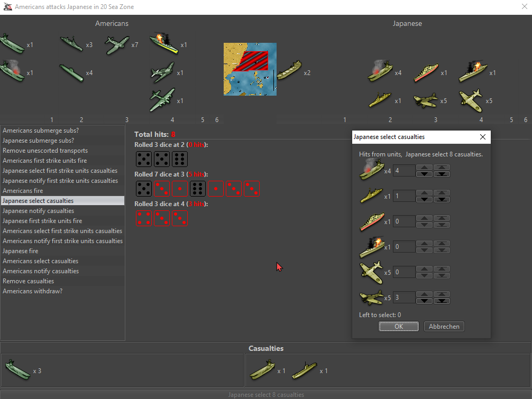Select the 'Japanese first strike units fire' step
The height and width of the screenshot is (399, 532).
click(63, 221)
